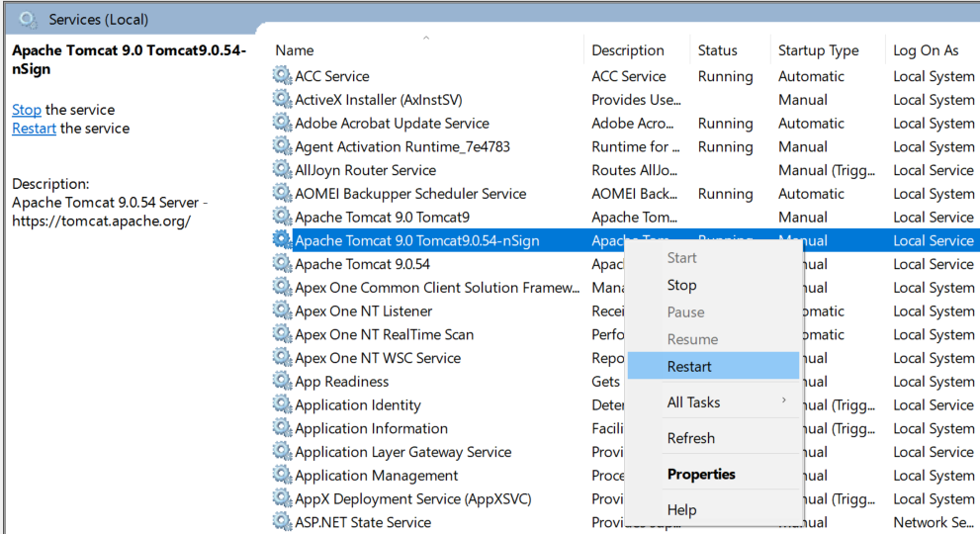Viewport: 980px width, 534px height.
Task: Click the gear icon for ActiveX Installer (AxInstSV)
Action: pyautogui.click(x=283, y=100)
